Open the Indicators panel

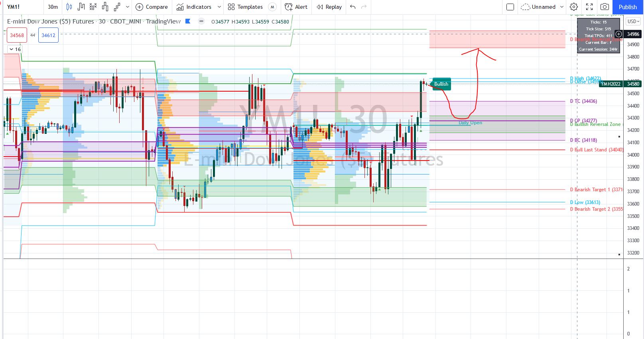tap(194, 7)
